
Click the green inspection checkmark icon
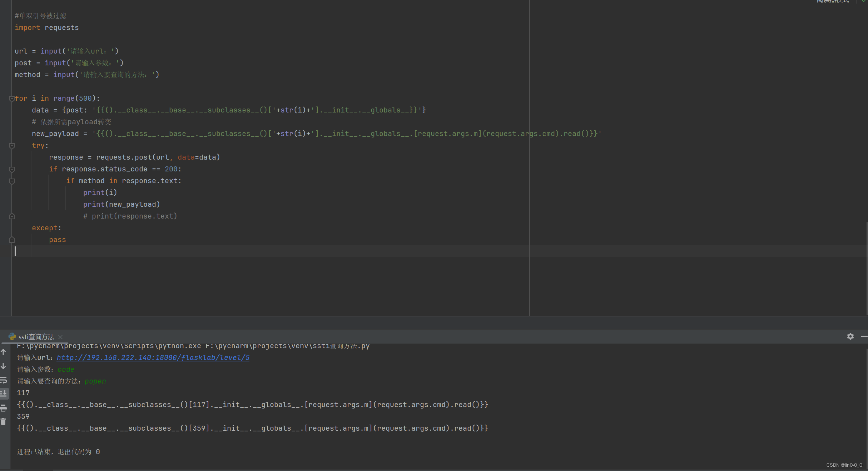pos(863,1)
